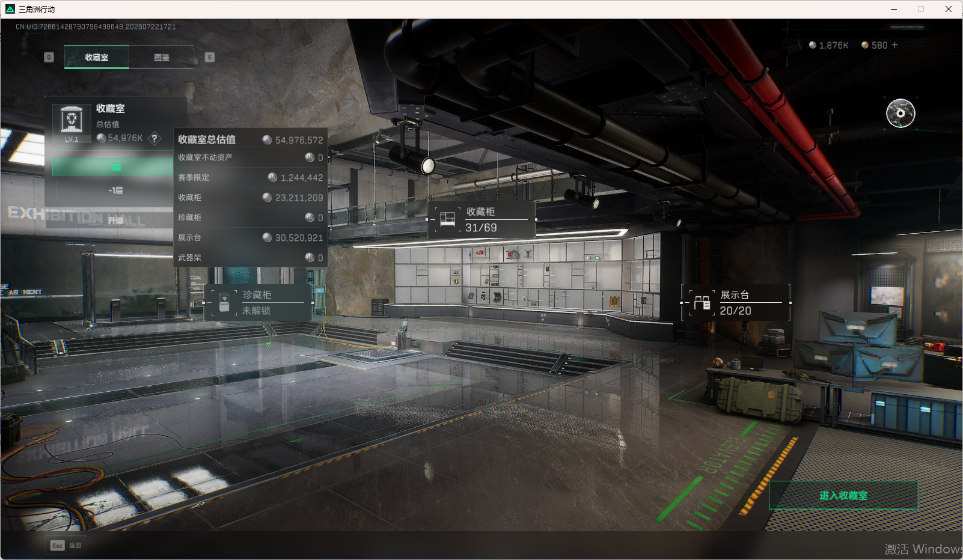Click the 珍藏柜 lock icon
963x560 pixels.
(x=224, y=302)
